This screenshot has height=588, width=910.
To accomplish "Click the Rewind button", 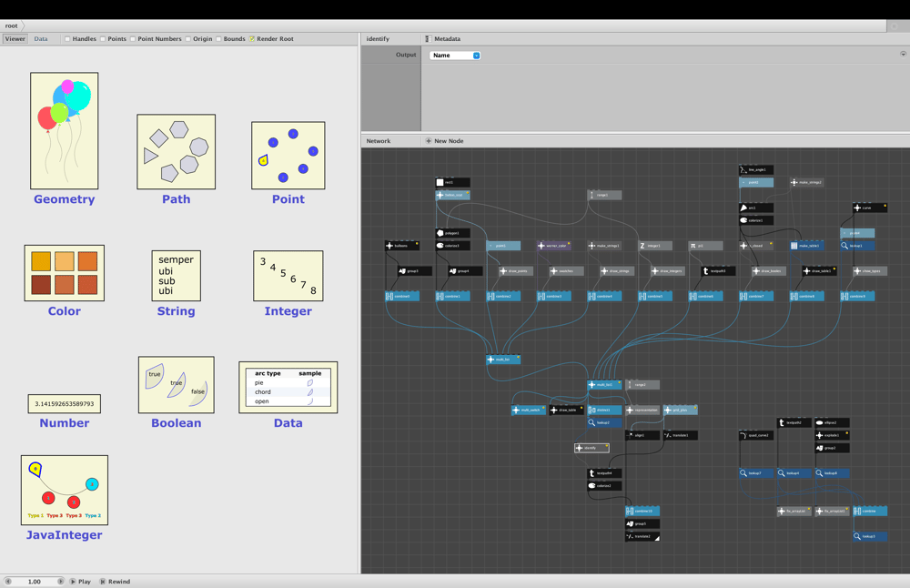I will pos(115,581).
